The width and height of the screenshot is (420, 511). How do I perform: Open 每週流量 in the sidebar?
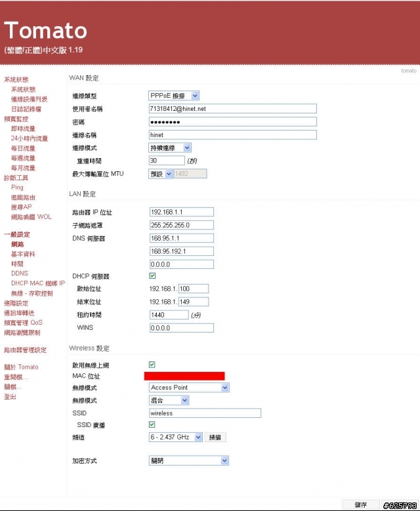(x=23, y=158)
